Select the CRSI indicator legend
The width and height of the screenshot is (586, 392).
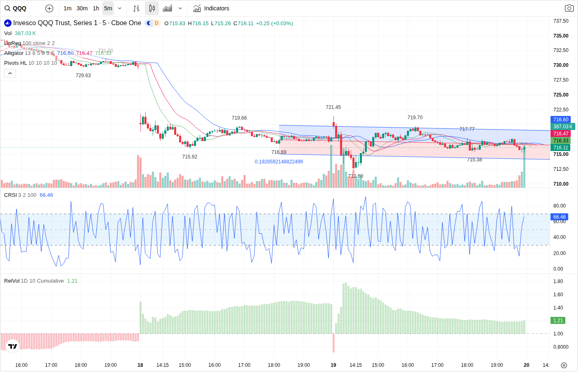10,195
